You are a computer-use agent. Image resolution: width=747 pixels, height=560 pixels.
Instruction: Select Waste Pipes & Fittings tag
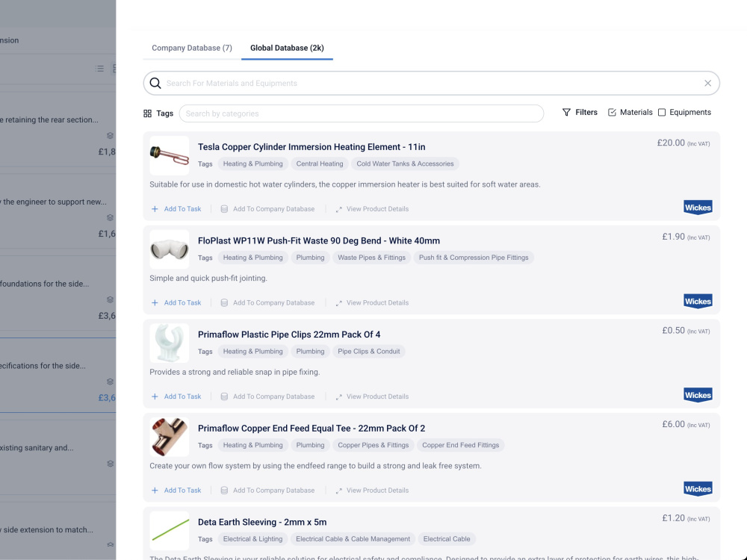tap(371, 258)
